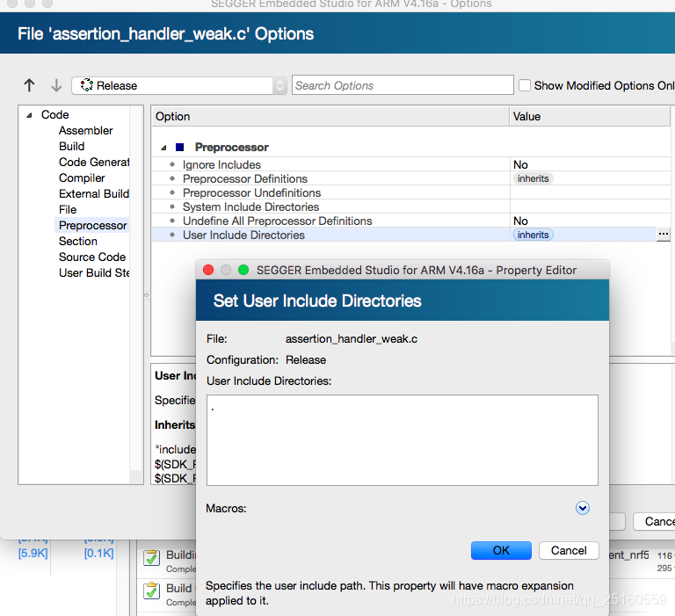Click inherits badge for Preprocessor Definitions
Viewport: 675px width, 616px height.
pyautogui.click(x=533, y=178)
